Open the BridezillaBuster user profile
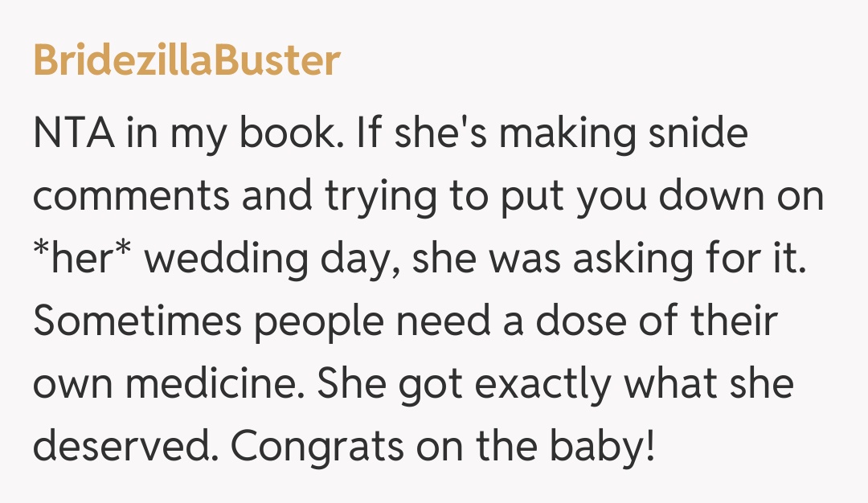This screenshot has height=503, width=868. (186, 62)
